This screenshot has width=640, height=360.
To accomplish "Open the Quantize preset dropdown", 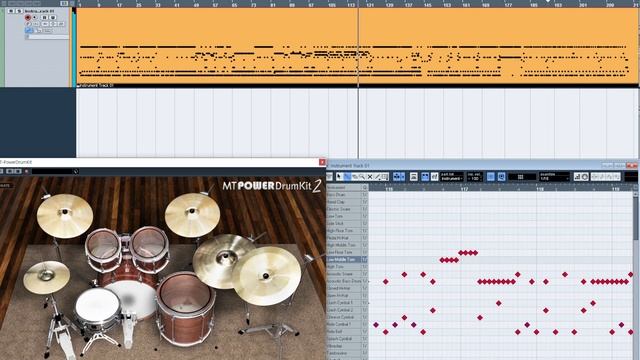I will 554,177.
